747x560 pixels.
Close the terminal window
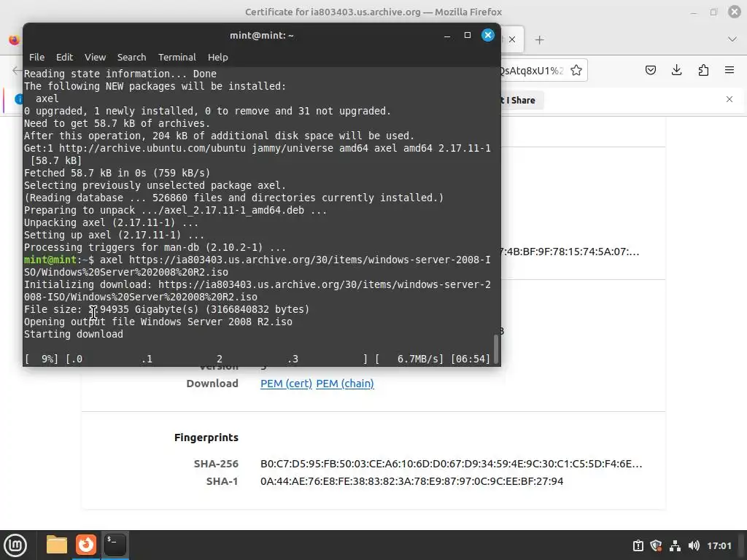pyautogui.click(x=488, y=35)
